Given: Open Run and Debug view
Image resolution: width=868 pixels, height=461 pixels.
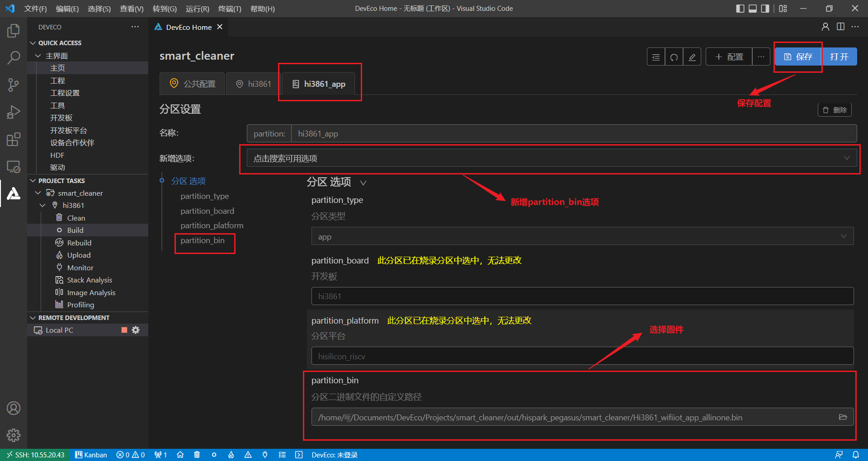Looking at the screenshot, I should point(14,112).
